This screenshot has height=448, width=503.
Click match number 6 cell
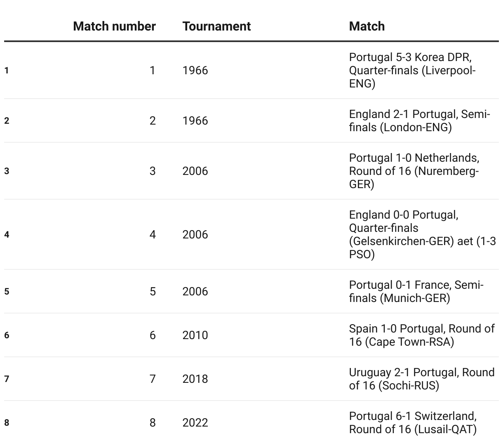[153, 335]
